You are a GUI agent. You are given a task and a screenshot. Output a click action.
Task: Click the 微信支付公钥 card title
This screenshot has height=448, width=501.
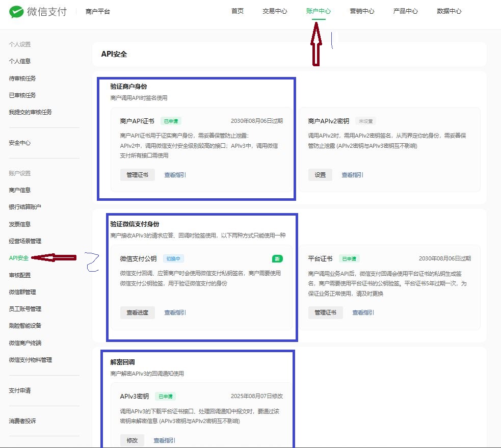[138, 259]
